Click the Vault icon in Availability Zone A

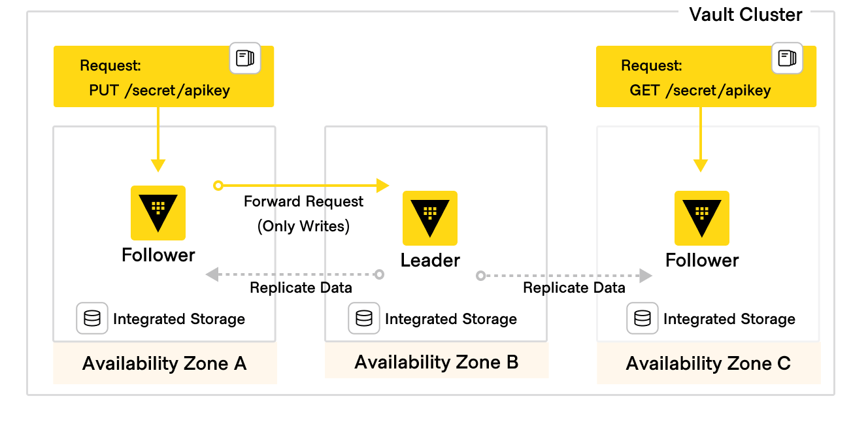click(158, 212)
